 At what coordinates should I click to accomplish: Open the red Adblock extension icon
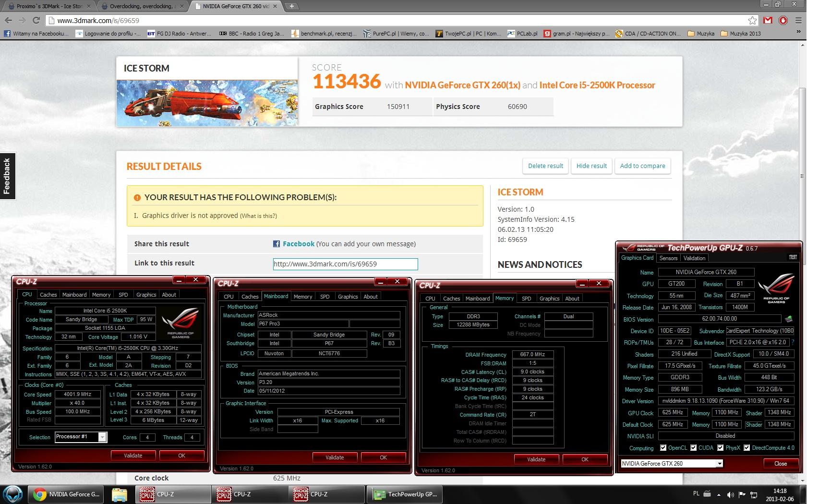pyautogui.click(x=783, y=21)
